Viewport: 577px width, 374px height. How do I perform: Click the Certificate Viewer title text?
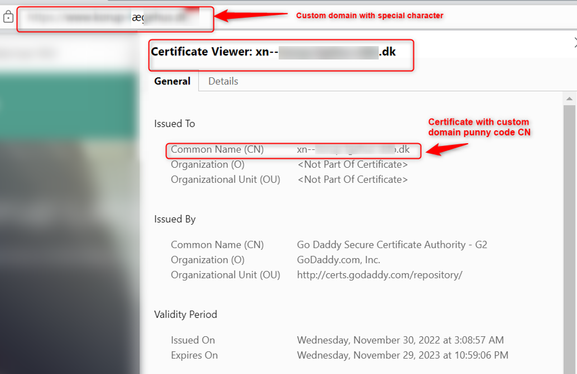273,52
